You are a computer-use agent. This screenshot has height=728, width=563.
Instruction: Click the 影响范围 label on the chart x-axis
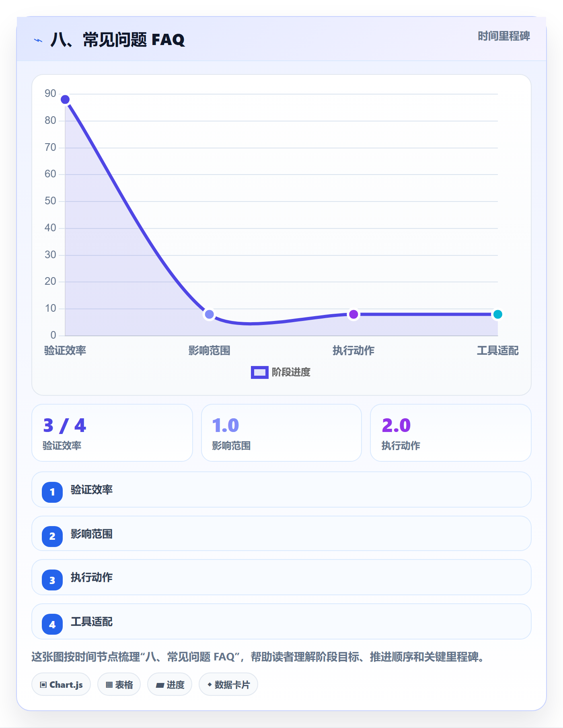209,350
